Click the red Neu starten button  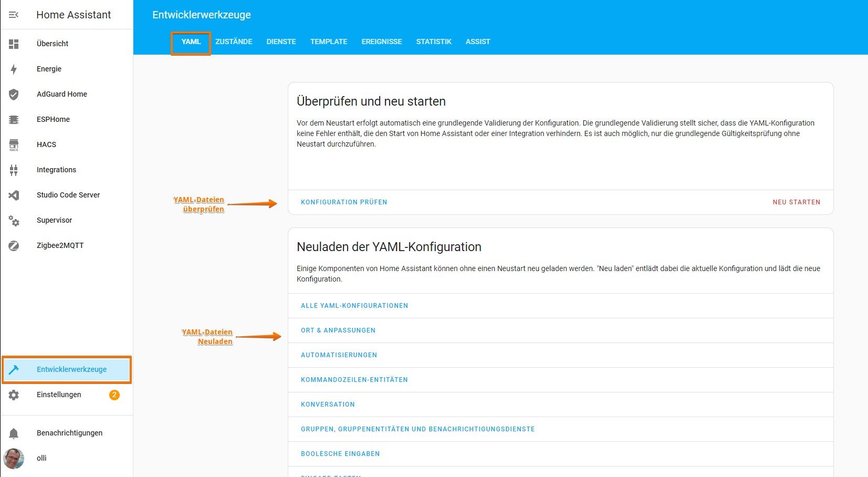tap(796, 202)
